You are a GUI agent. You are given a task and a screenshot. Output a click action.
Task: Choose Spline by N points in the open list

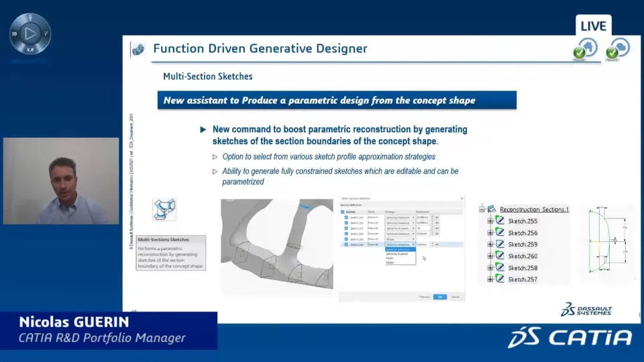pyautogui.click(x=400, y=253)
